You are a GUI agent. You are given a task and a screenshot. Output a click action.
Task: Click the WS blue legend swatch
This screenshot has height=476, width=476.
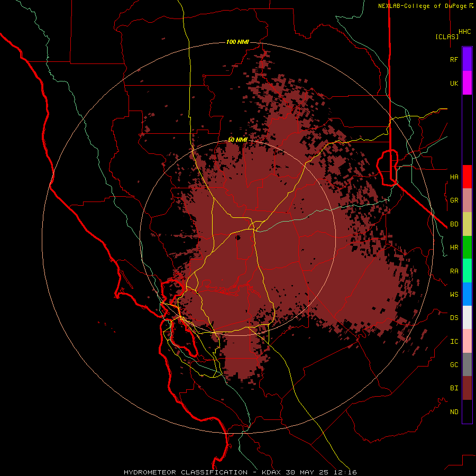click(467, 294)
